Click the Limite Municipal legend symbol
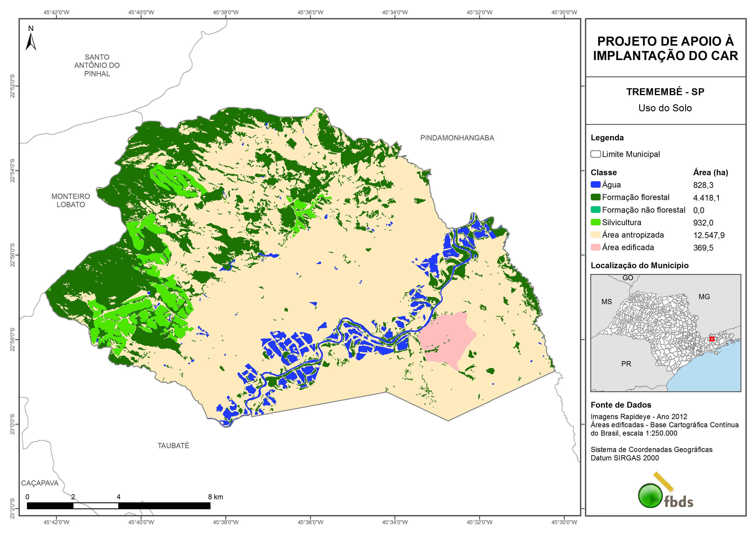The height and width of the screenshot is (534, 756). click(595, 154)
